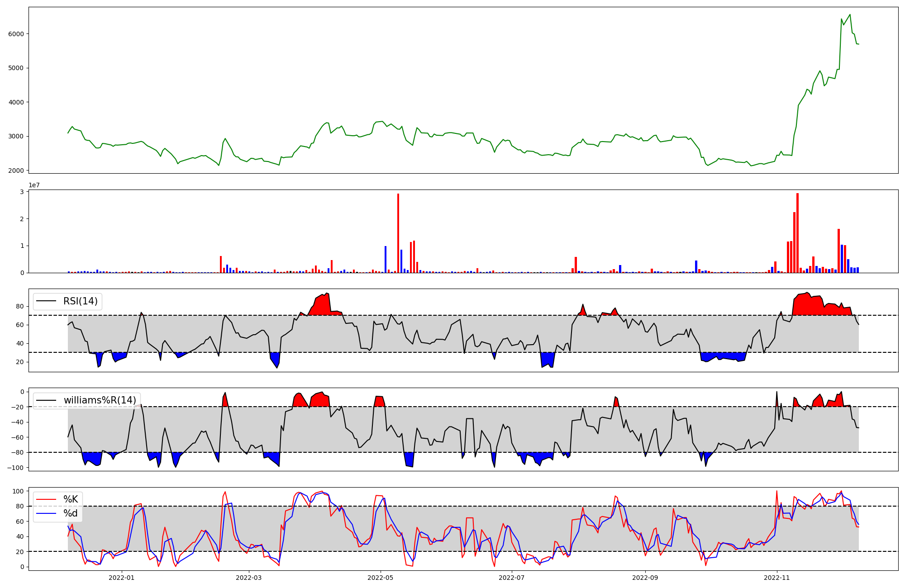Click the 6000 price axis tick label
The image size is (905, 588).
[x=16, y=34]
